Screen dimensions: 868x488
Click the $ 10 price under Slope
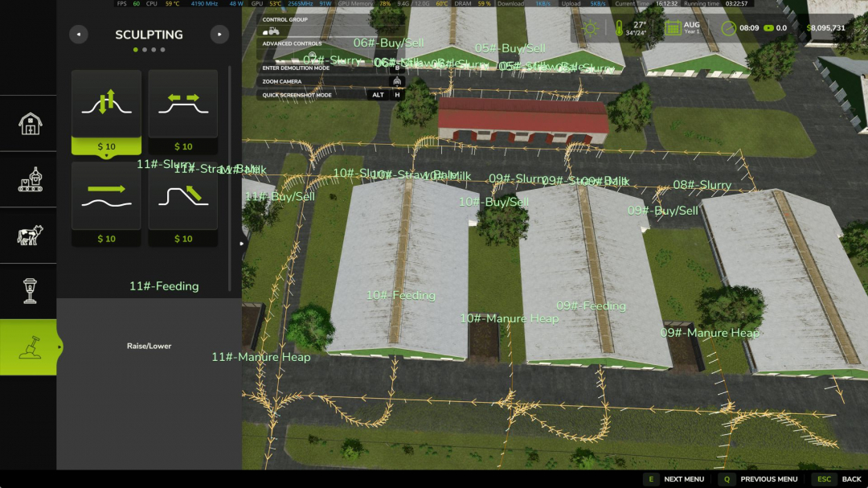point(183,239)
